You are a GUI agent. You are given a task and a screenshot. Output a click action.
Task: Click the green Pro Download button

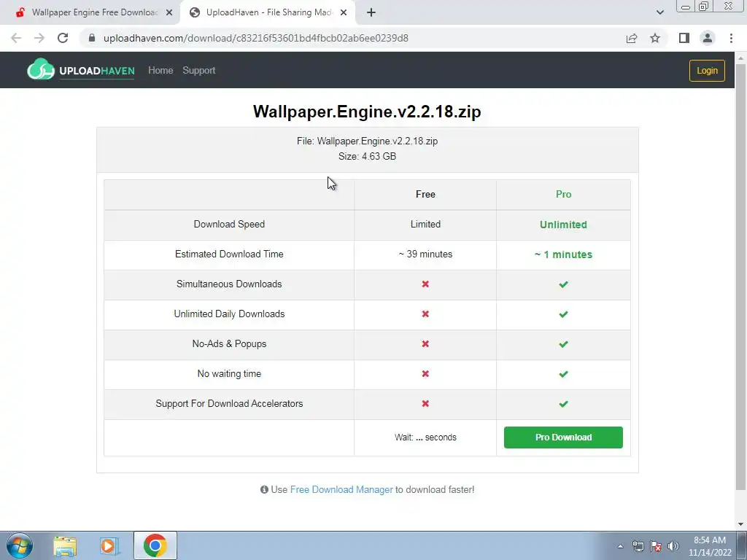[563, 437]
